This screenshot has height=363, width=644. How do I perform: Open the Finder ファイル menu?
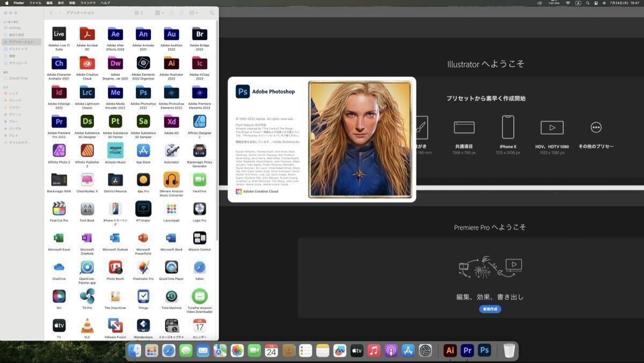35,3
